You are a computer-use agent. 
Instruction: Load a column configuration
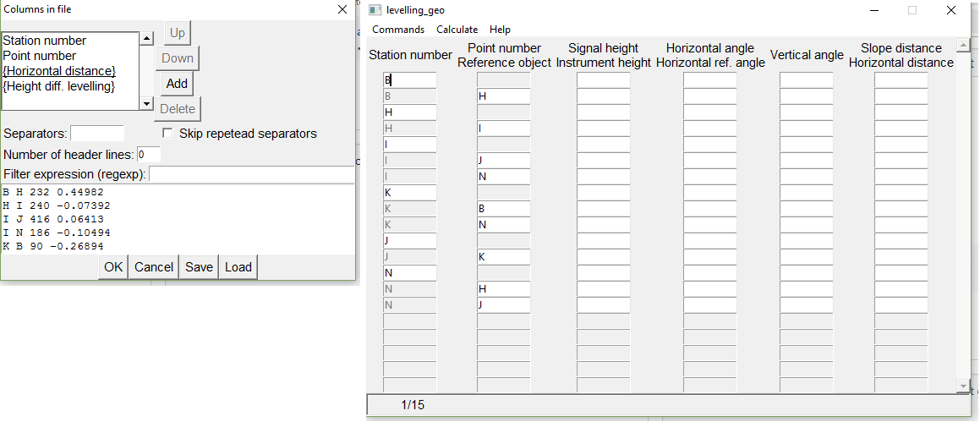coord(238,267)
